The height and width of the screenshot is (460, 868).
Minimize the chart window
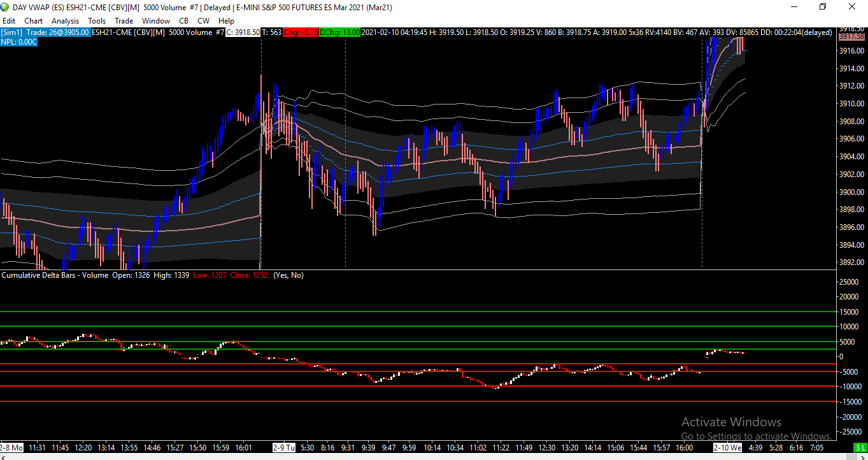[794, 7]
